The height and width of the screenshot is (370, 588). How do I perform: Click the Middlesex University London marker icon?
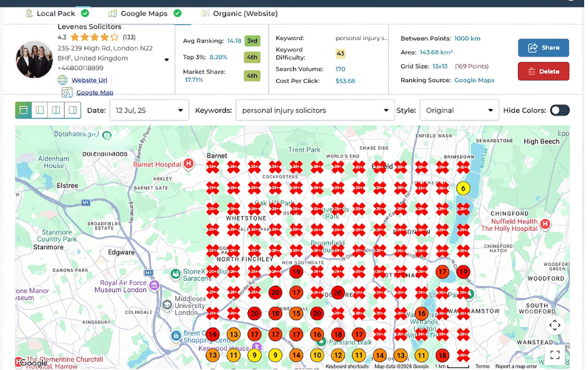pos(167,305)
